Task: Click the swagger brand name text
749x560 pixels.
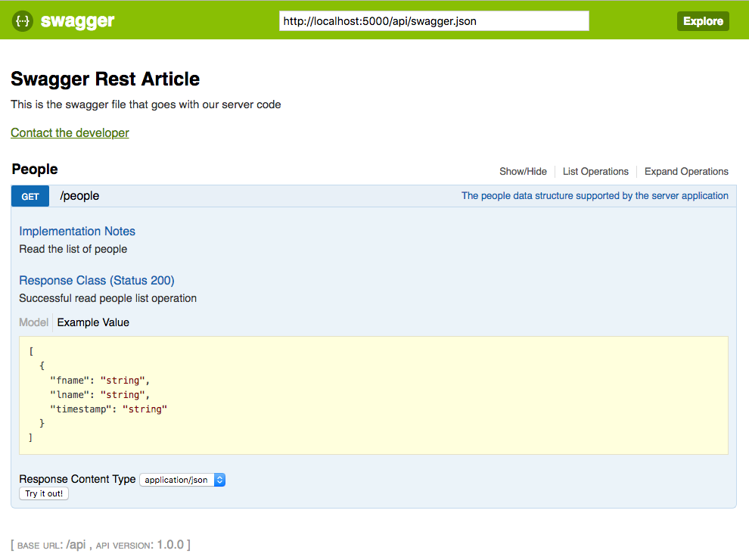Action: 77,21
